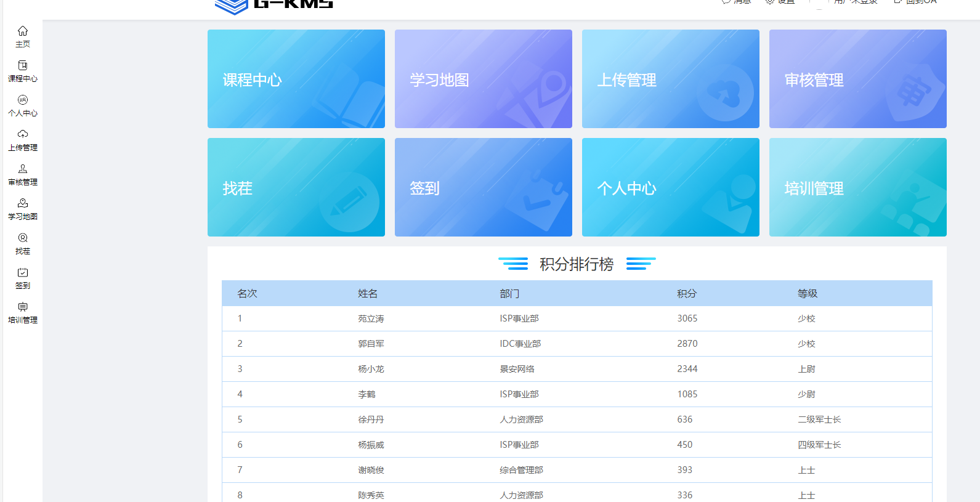Open 签到 from the left sidebar
This screenshot has width=980, height=502.
[23, 278]
